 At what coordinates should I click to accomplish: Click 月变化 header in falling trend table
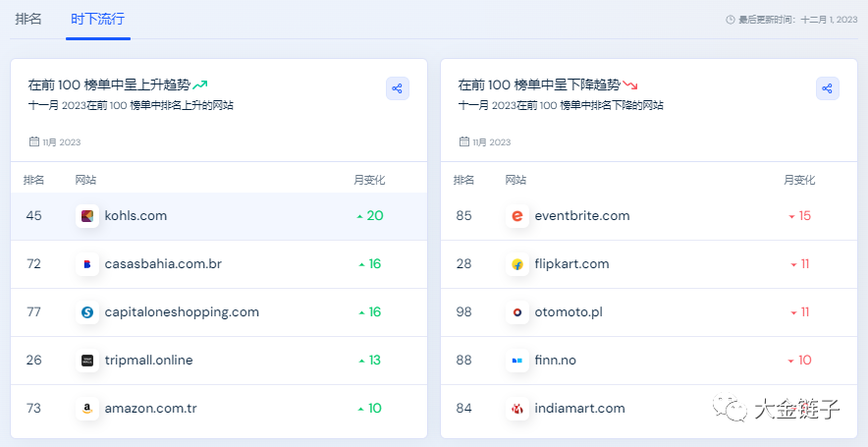(799, 180)
